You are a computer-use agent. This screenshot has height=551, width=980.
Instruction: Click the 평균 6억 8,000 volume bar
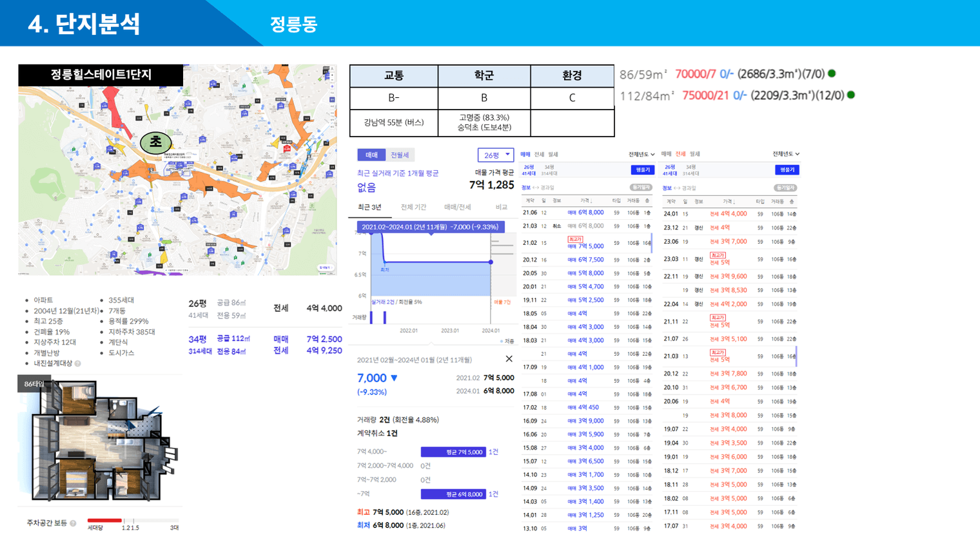pos(453,494)
